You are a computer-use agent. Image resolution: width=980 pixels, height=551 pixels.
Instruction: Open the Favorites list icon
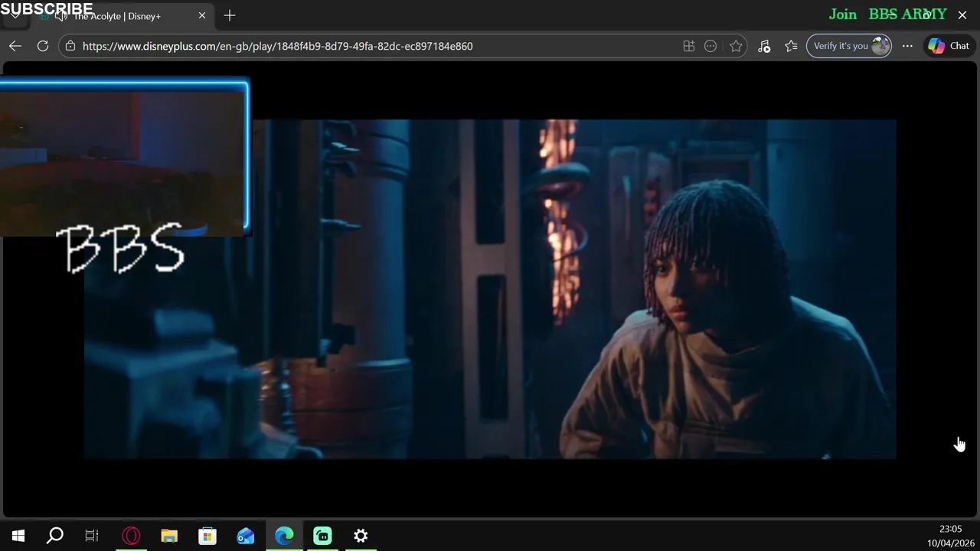[791, 46]
